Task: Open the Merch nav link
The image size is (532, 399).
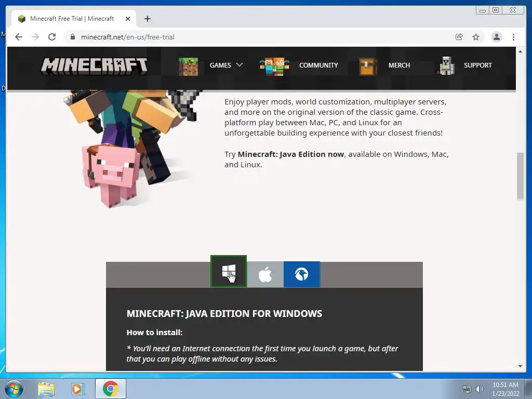Action: click(x=399, y=65)
